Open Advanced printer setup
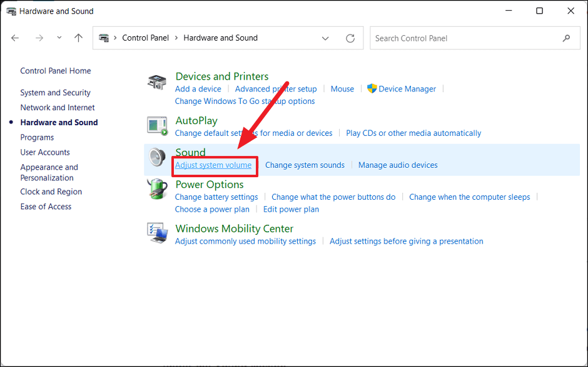Viewport: 588px width, 367px height. tap(276, 89)
